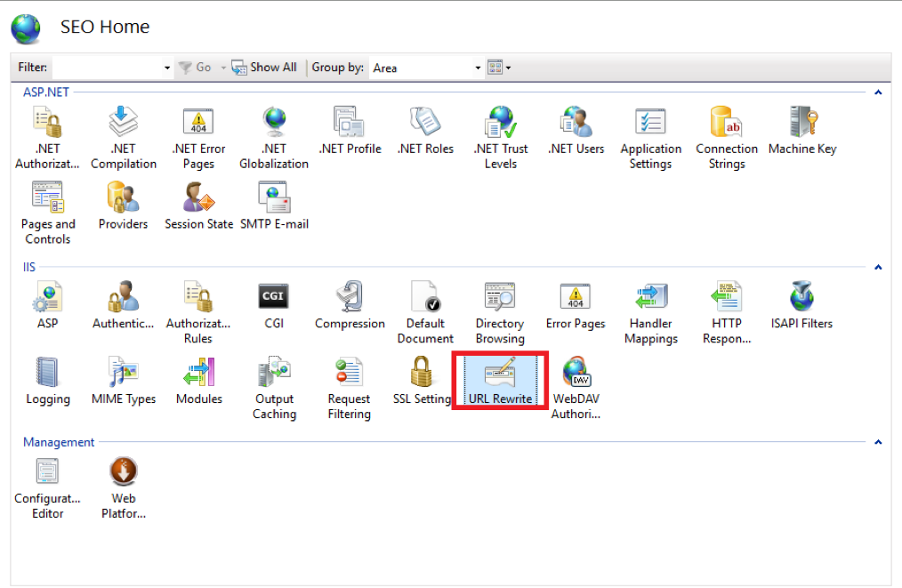Open Machine Key feature
The image size is (902, 588).
tap(801, 131)
